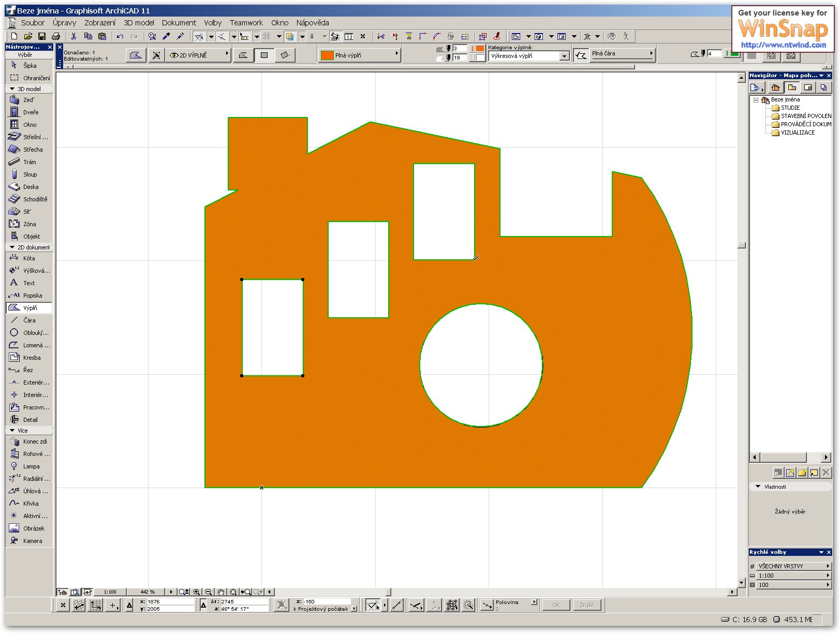The height and width of the screenshot is (633, 840).
Task: Click the OK button in control box
Action: [556, 605]
